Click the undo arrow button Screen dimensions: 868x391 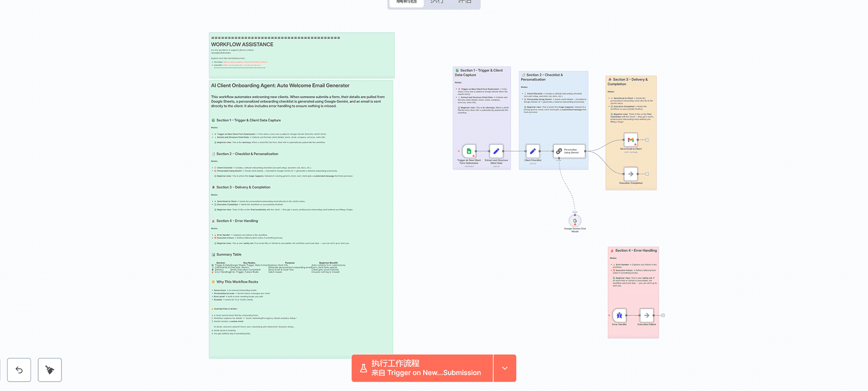(19, 370)
